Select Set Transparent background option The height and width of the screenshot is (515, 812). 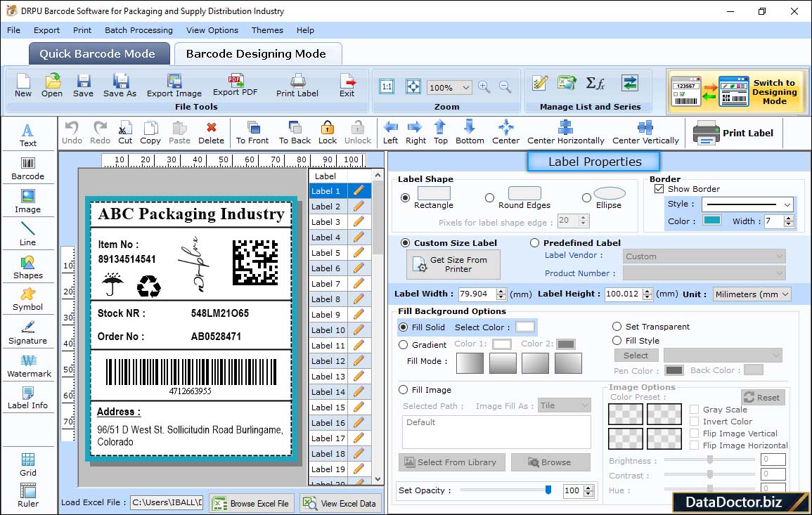pos(617,327)
